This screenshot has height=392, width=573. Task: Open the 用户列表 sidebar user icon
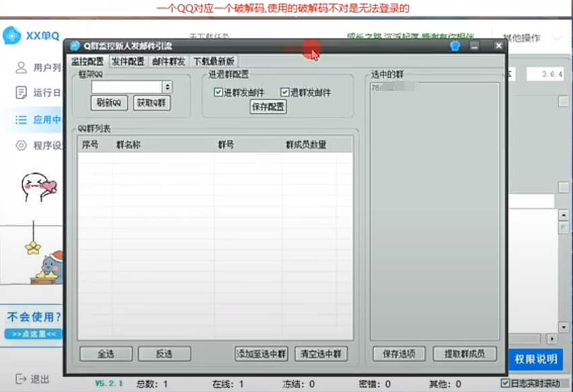(x=21, y=67)
